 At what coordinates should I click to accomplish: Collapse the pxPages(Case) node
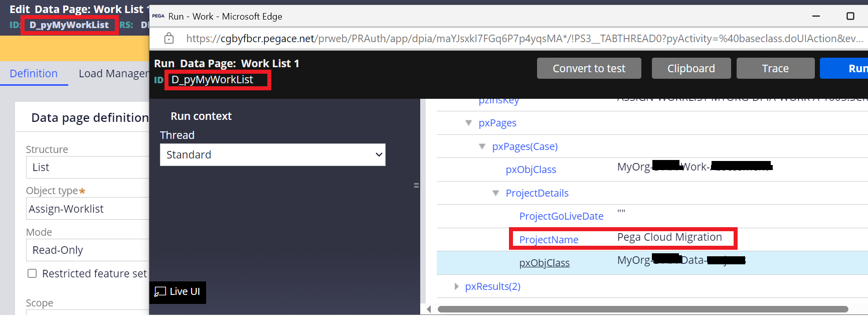[482, 146]
